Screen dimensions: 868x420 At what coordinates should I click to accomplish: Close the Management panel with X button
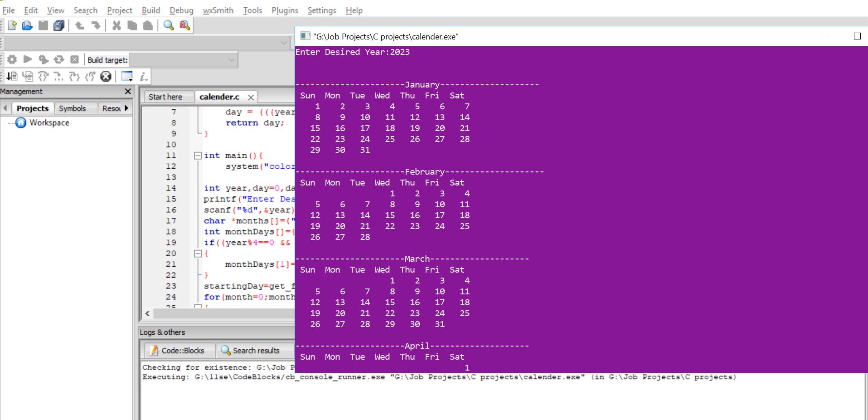pyautogui.click(x=128, y=91)
